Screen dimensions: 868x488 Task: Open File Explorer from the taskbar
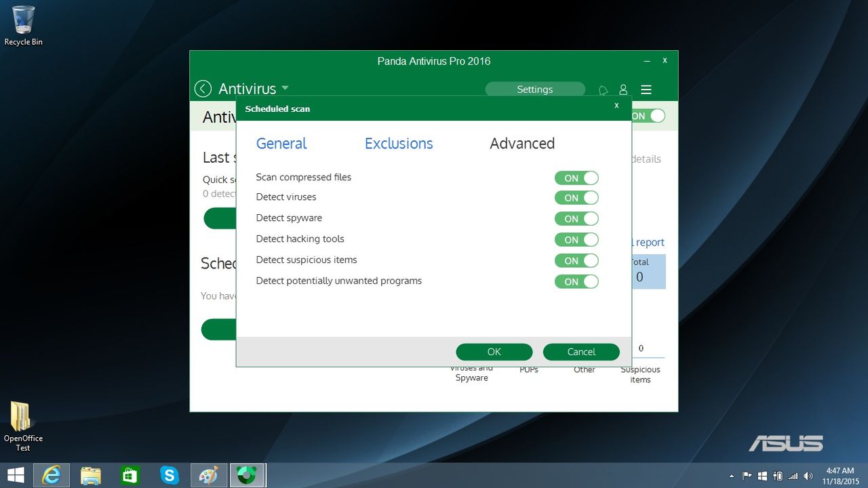tap(91, 475)
